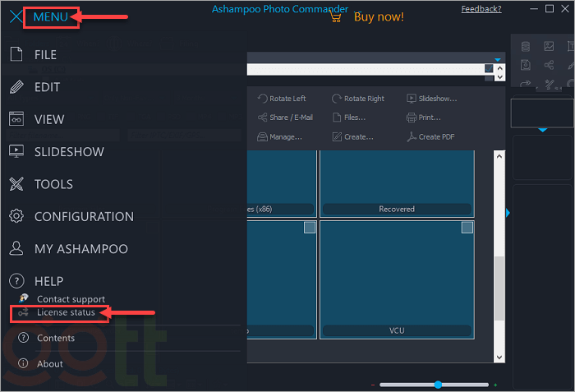The image size is (575, 392).
Task: Tick the checkbox on the VCU thumbnail
Action: coord(467,228)
